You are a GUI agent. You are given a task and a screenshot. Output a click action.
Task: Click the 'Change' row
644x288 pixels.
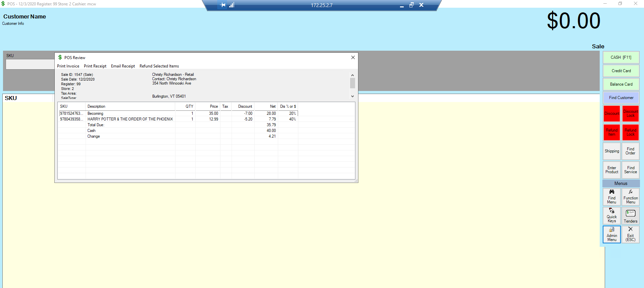[x=178, y=136]
